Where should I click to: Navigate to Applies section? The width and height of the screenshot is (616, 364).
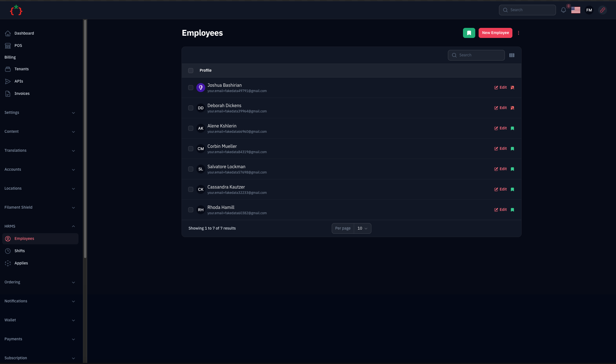click(21, 264)
